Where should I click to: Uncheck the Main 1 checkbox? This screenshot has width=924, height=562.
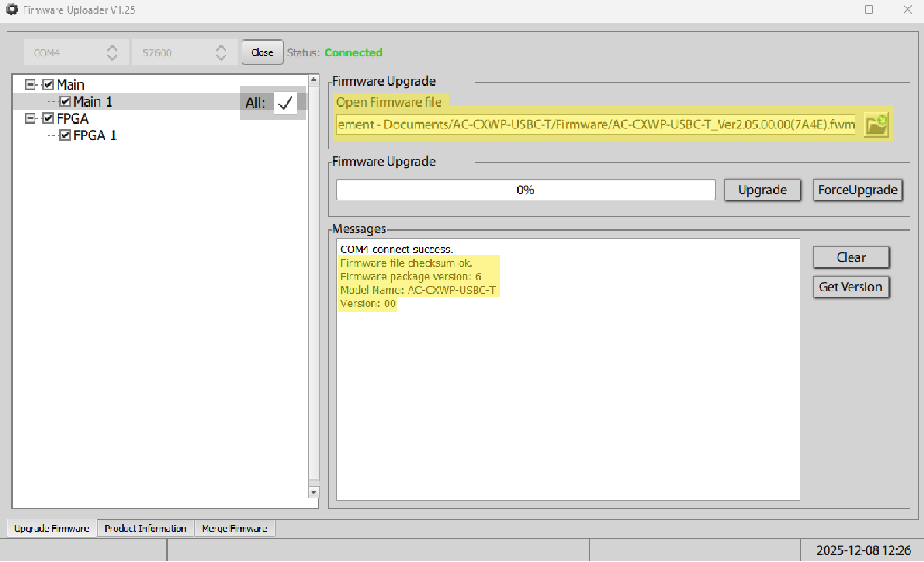(65, 102)
